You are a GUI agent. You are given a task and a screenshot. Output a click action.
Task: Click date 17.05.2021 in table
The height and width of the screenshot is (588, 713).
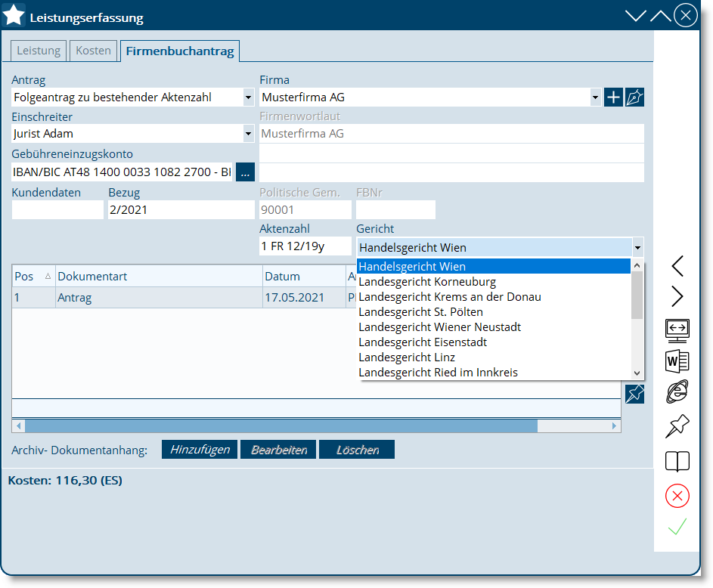coord(304,298)
